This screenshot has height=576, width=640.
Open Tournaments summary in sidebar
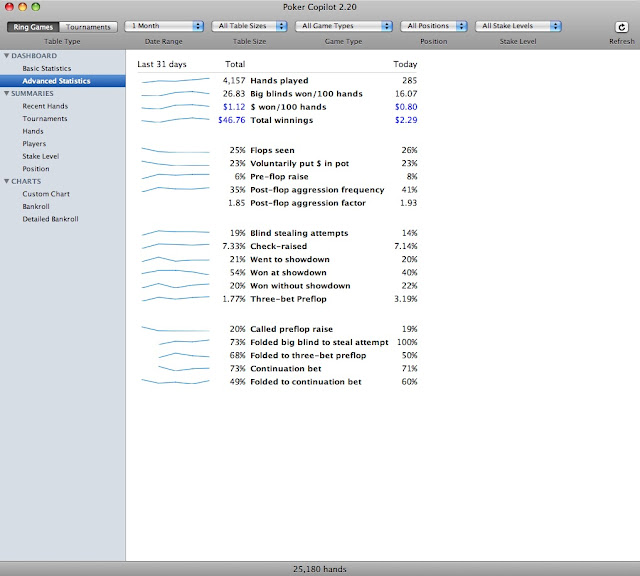(45, 119)
